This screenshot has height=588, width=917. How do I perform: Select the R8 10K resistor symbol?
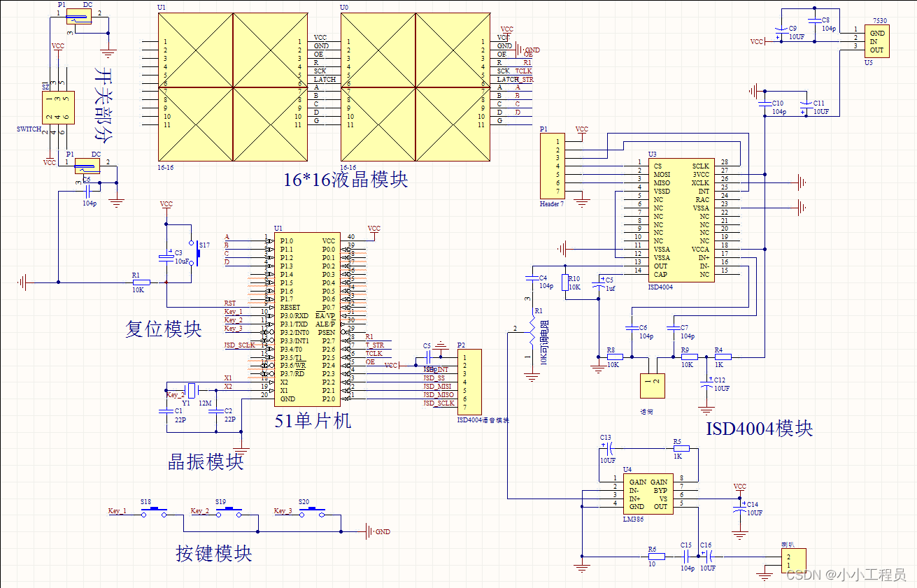pos(614,357)
